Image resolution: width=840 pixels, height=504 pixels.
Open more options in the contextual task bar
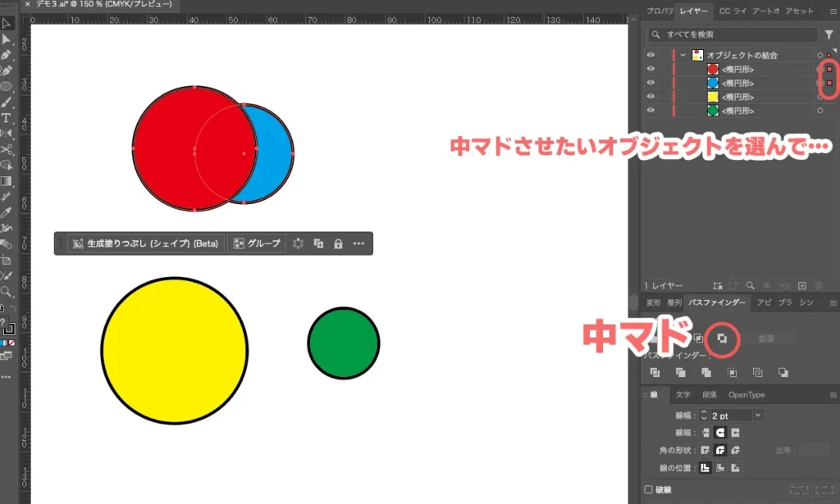tap(358, 243)
